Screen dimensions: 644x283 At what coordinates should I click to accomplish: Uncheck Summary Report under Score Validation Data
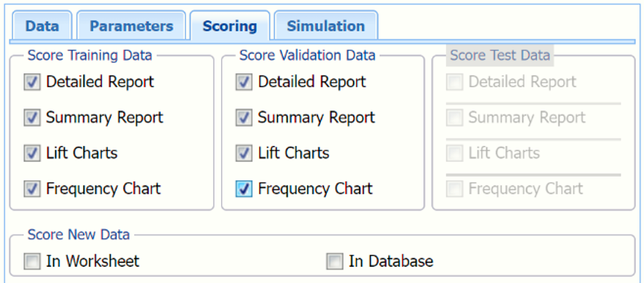pyautogui.click(x=244, y=118)
